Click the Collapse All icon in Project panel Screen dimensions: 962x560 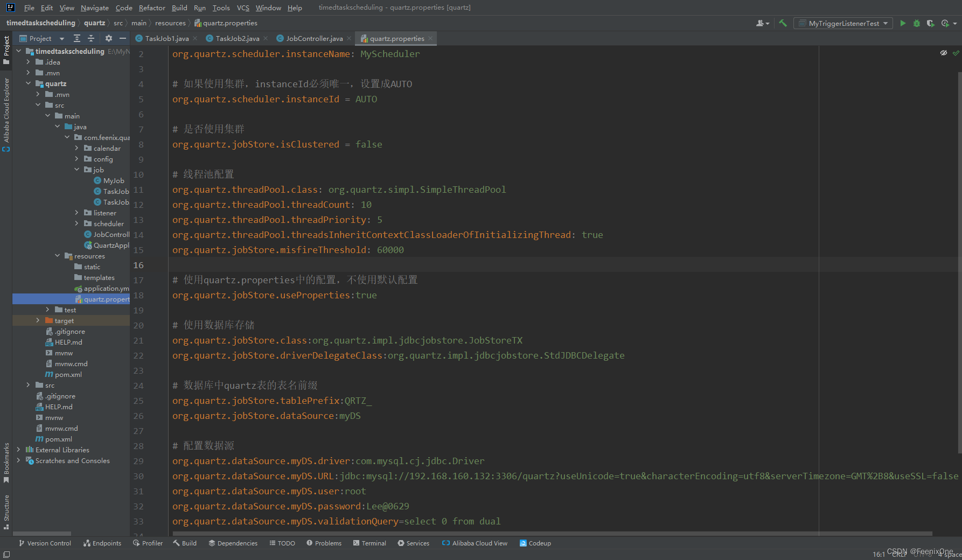tap(91, 38)
